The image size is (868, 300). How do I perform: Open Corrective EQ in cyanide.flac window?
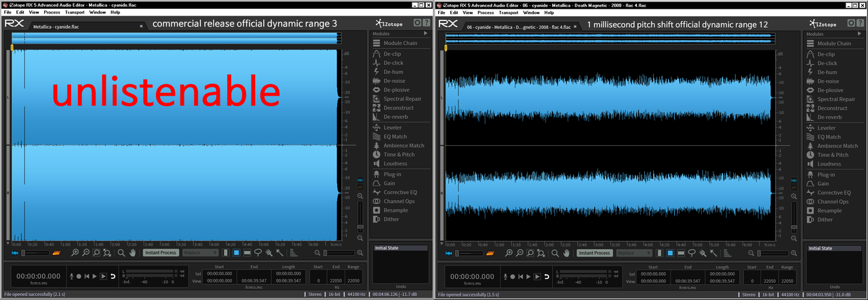[x=395, y=192]
